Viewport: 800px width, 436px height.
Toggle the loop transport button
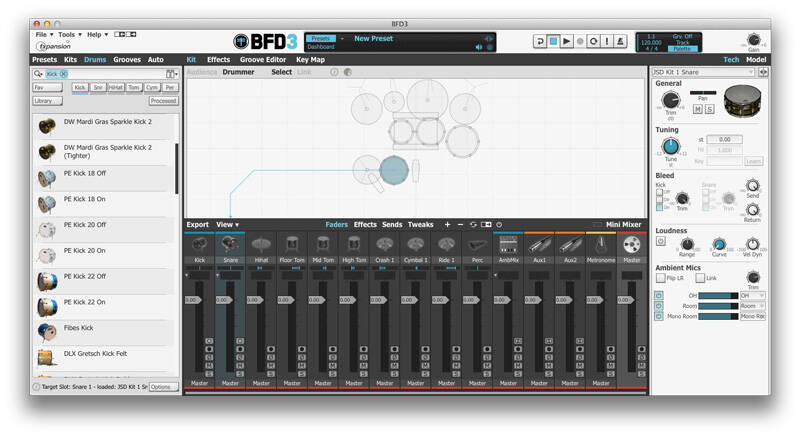tap(593, 41)
